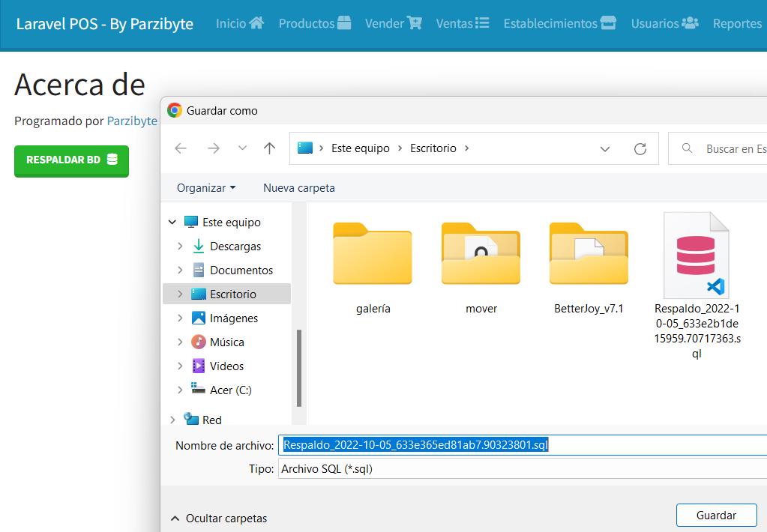Go back with the left arrow

click(x=181, y=148)
